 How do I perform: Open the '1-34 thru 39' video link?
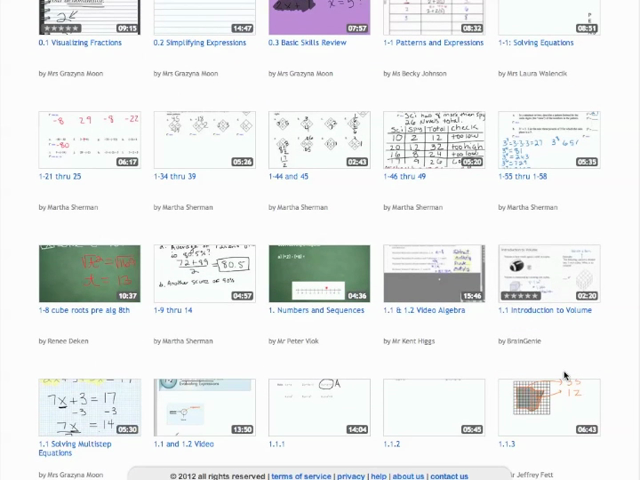coord(175,177)
